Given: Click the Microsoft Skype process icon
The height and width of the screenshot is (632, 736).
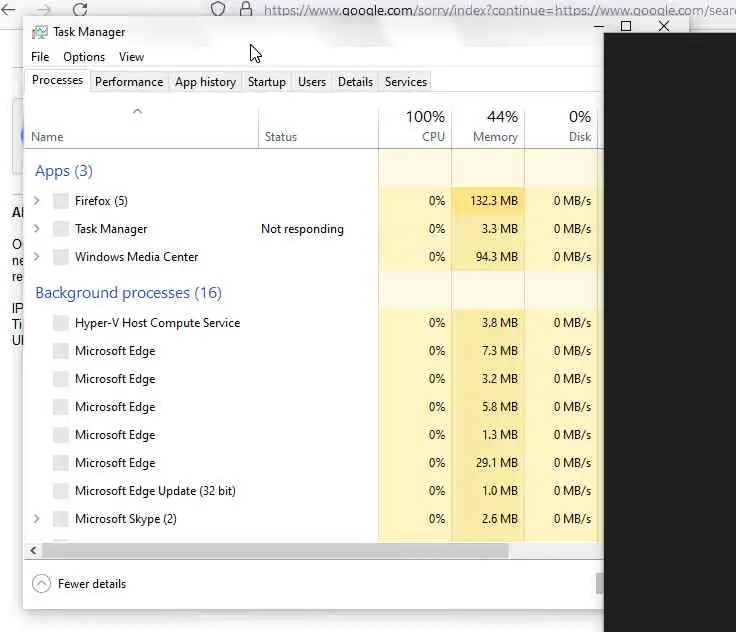Looking at the screenshot, I should (x=61, y=519).
